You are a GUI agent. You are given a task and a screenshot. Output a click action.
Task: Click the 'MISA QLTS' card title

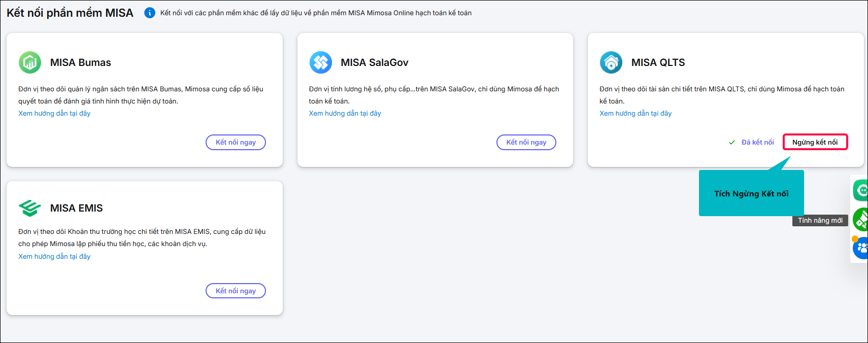coord(658,62)
